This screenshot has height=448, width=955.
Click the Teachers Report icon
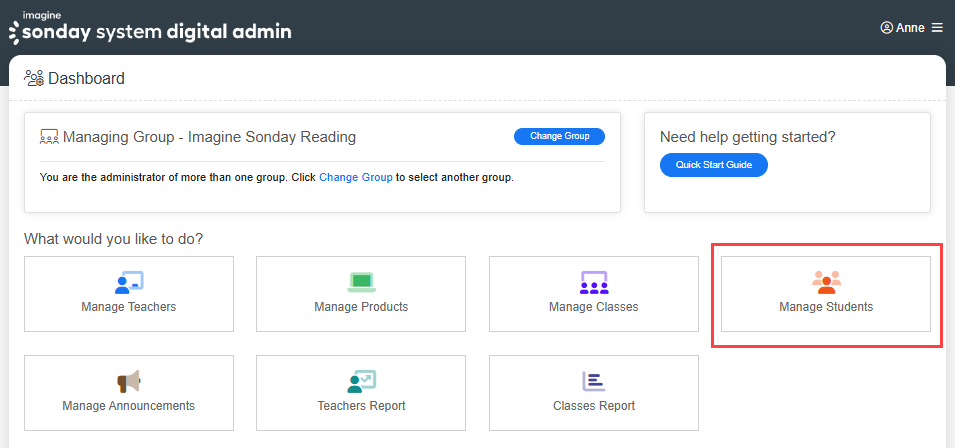[361, 382]
